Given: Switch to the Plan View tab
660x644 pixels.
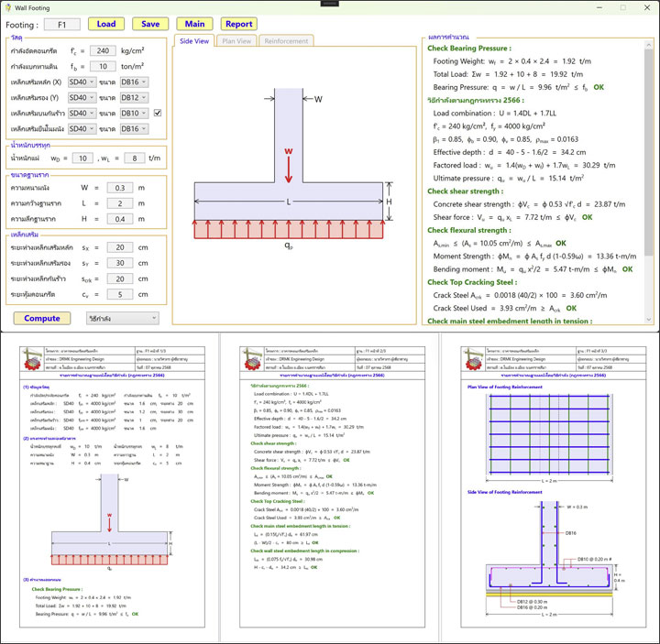Looking at the screenshot, I should tap(237, 40).
